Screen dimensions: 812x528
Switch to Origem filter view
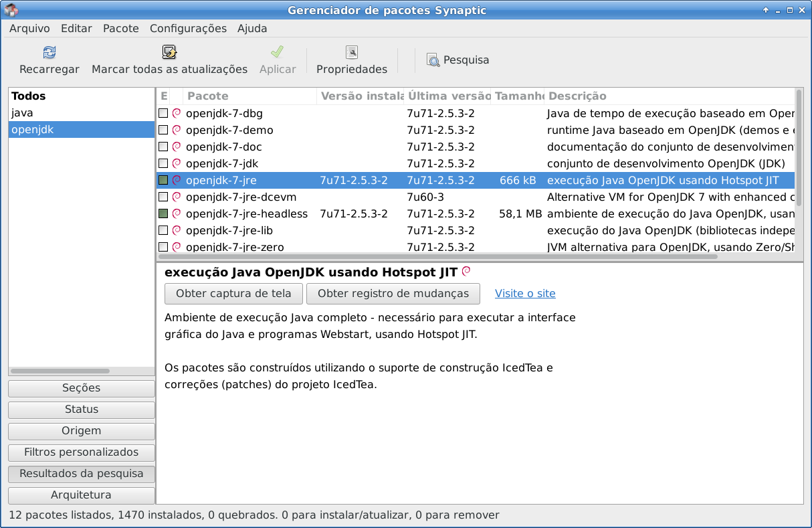pos(82,431)
